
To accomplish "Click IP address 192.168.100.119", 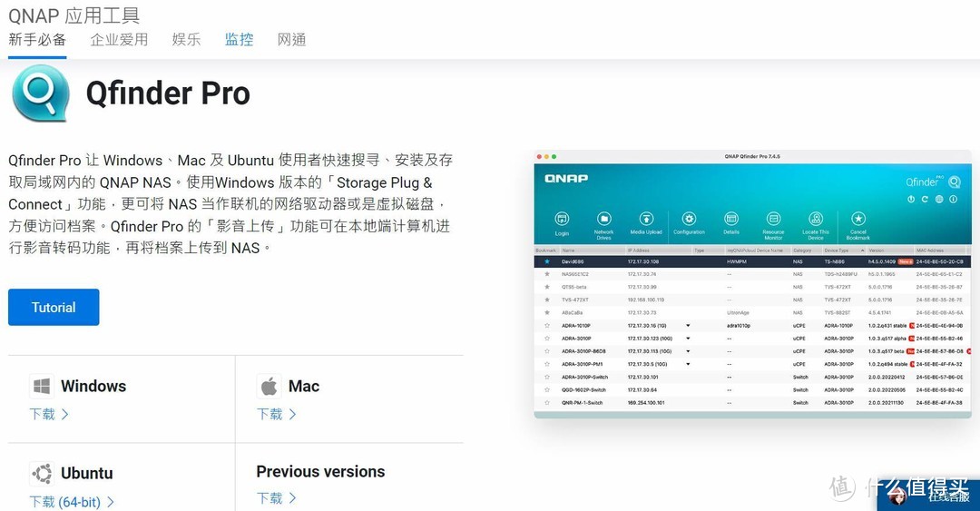I will click(x=646, y=300).
